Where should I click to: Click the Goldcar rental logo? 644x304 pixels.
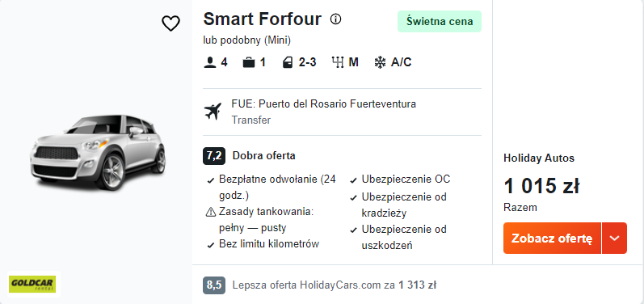32,285
